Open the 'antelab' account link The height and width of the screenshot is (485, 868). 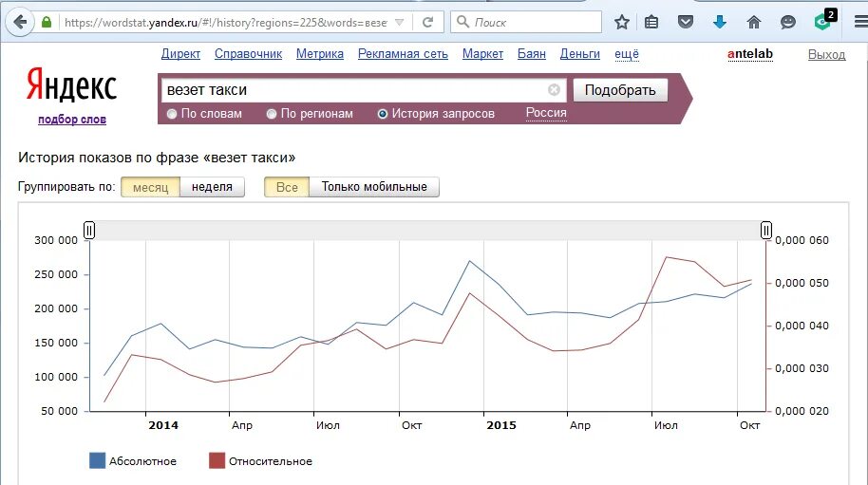tap(750, 54)
